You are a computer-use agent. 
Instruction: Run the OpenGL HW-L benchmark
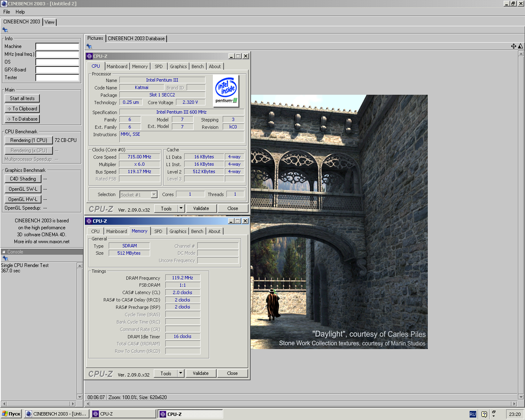23,199
